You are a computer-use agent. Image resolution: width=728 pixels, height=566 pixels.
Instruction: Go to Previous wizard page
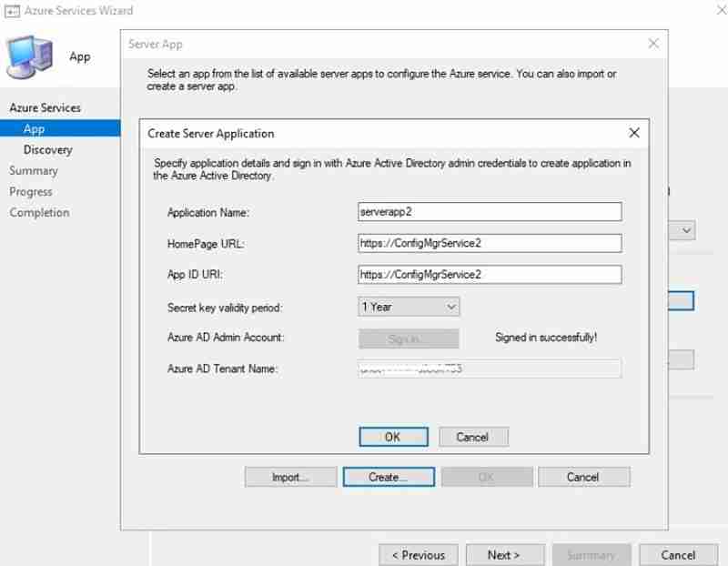pos(419,555)
